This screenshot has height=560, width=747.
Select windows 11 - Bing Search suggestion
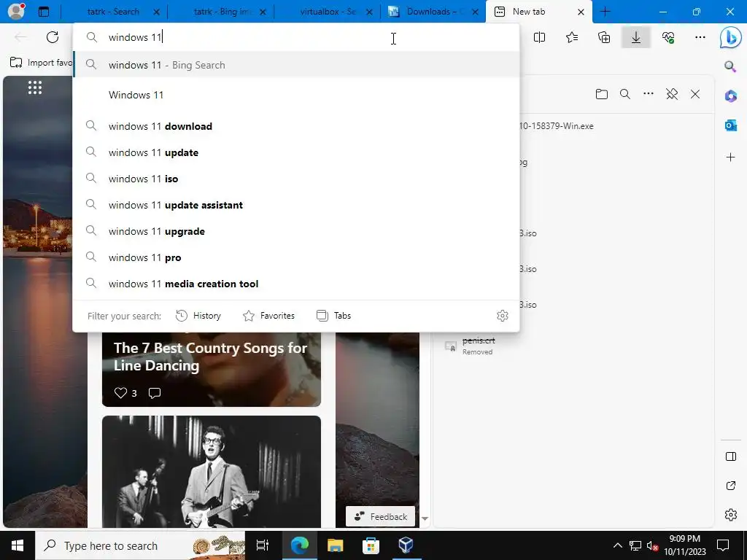[296, 65]
